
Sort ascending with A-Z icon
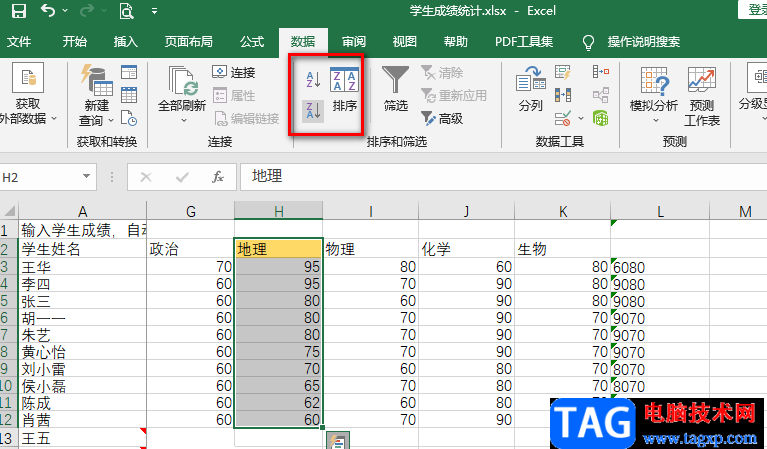point(313,79)
